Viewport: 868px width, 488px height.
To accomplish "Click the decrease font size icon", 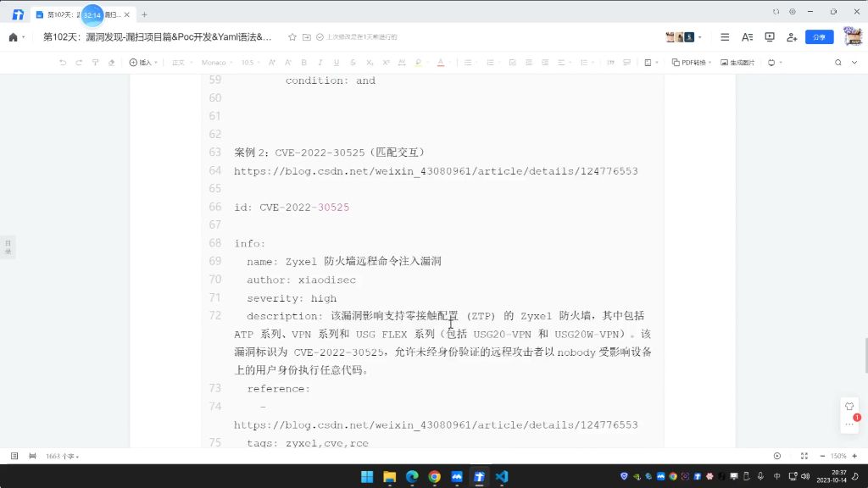I will (288, 63).
